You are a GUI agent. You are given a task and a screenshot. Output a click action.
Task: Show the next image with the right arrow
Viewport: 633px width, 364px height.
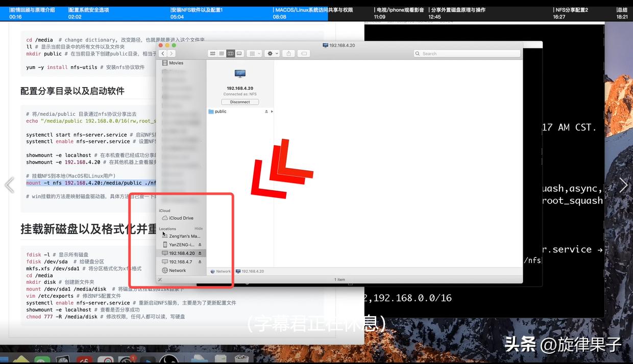coord(623,185)
